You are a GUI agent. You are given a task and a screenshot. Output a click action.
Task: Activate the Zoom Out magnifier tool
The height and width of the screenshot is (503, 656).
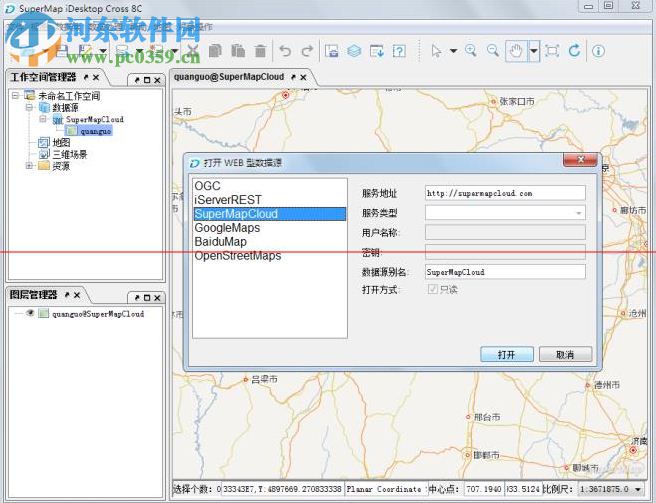pos(493,51)
